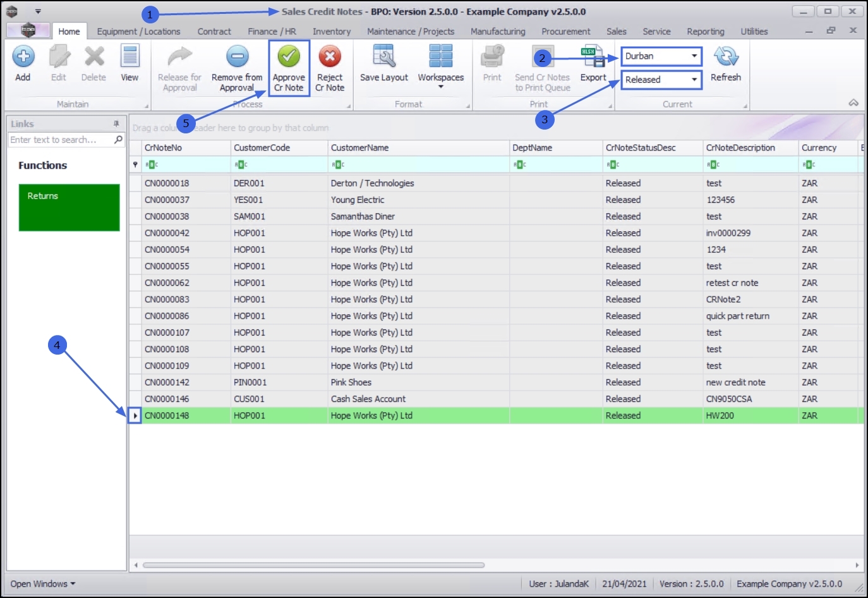The image size is (868, 598).
Task: Open the Workspaces menu icon
Action: click(x=441, y=57)
